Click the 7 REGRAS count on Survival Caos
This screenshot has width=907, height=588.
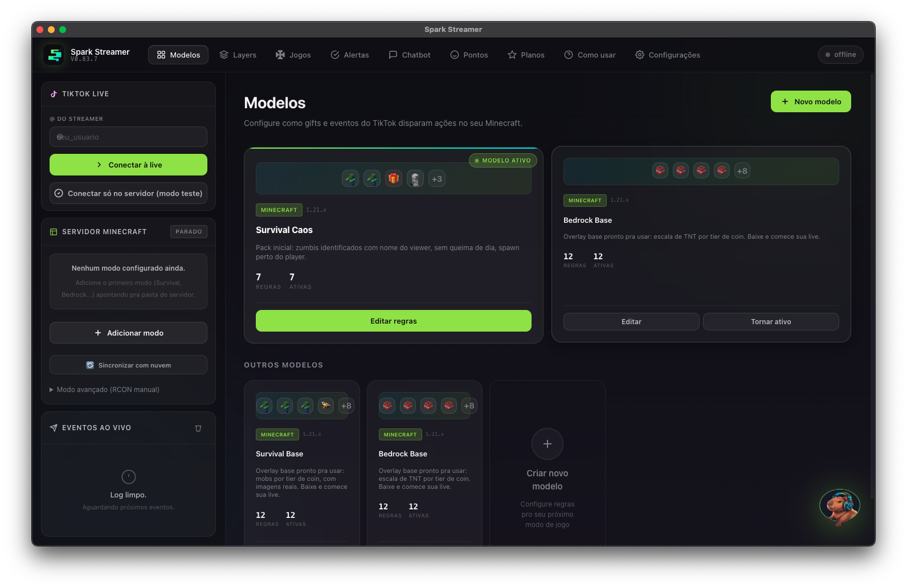(x=268, y=281)
